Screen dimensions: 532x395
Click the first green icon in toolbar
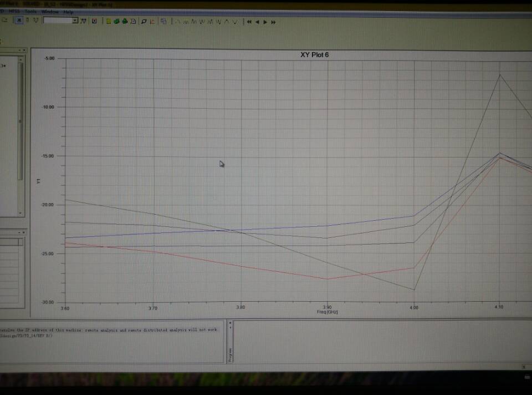pyautogui.click(x=116, y=21)
